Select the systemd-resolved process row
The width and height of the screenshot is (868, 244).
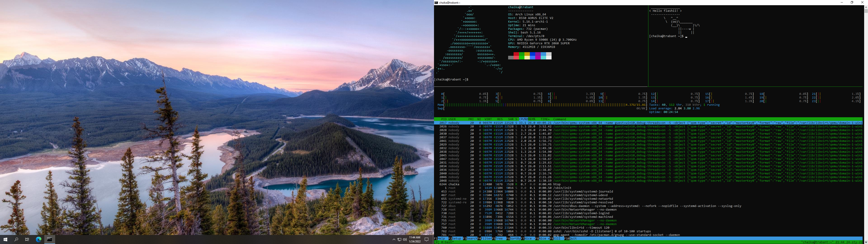tap(648, 203)
